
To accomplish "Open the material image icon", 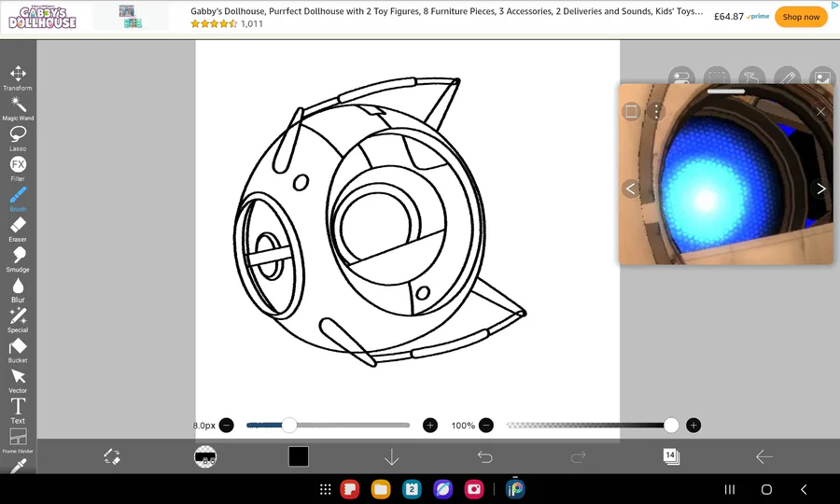I will click(823, 77).
